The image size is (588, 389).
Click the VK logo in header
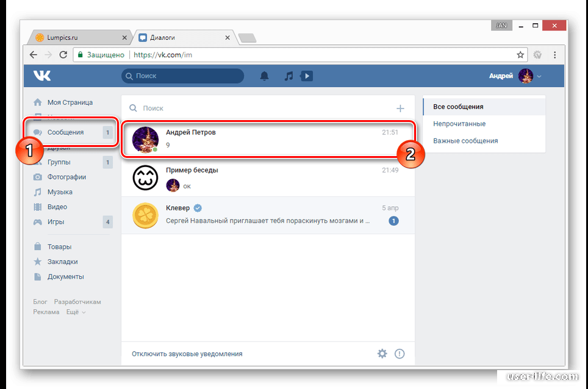(x=42, y=76)
